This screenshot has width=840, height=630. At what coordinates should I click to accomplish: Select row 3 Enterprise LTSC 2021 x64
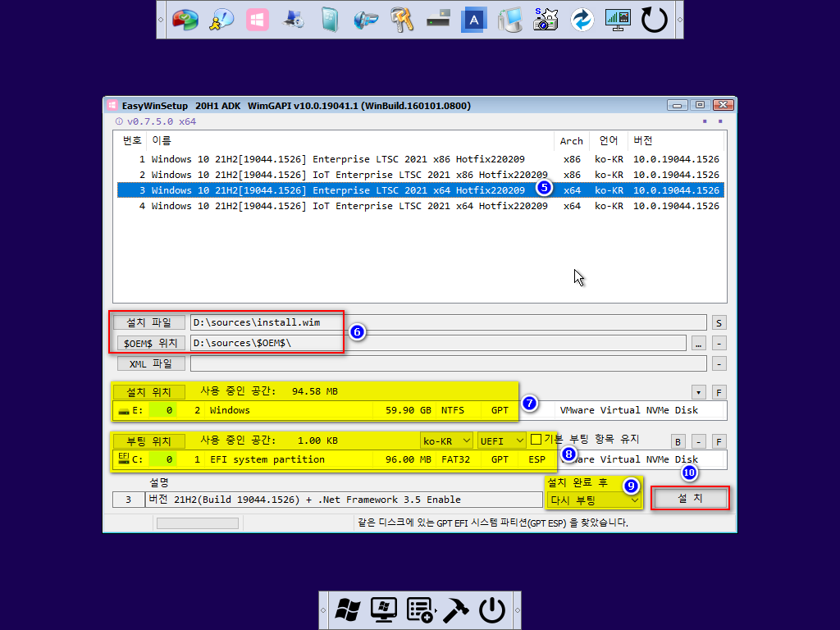(x=421, y=190)
